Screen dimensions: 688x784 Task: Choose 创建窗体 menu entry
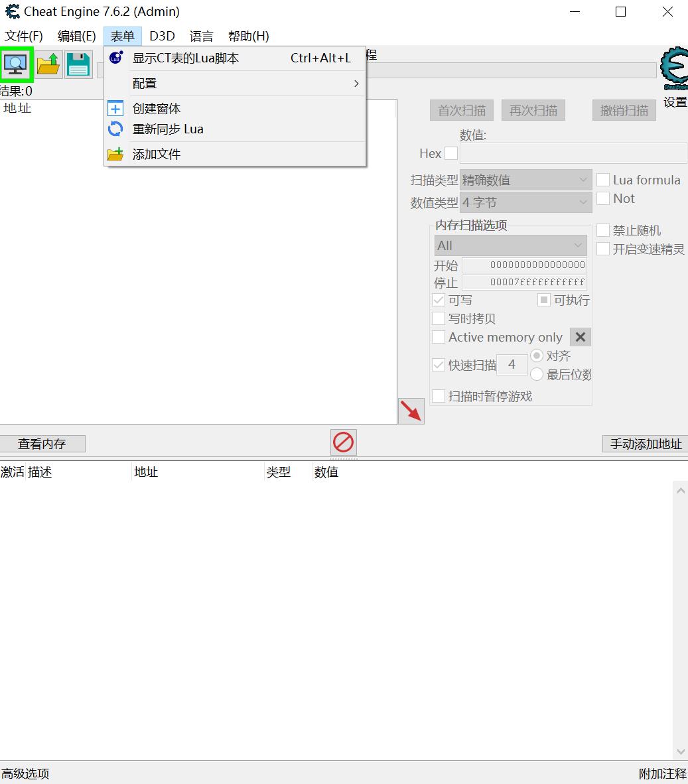(235, 109)
